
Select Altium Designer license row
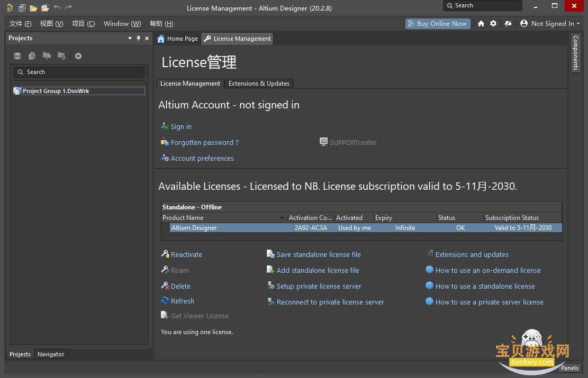(x=366, y=228)
